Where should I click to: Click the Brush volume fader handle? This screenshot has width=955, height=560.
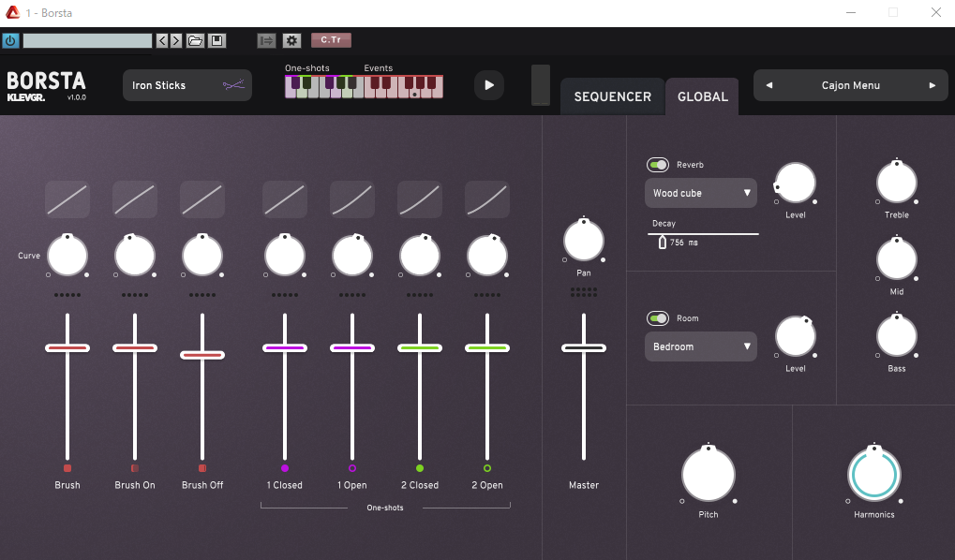click(x=67, y=348)
